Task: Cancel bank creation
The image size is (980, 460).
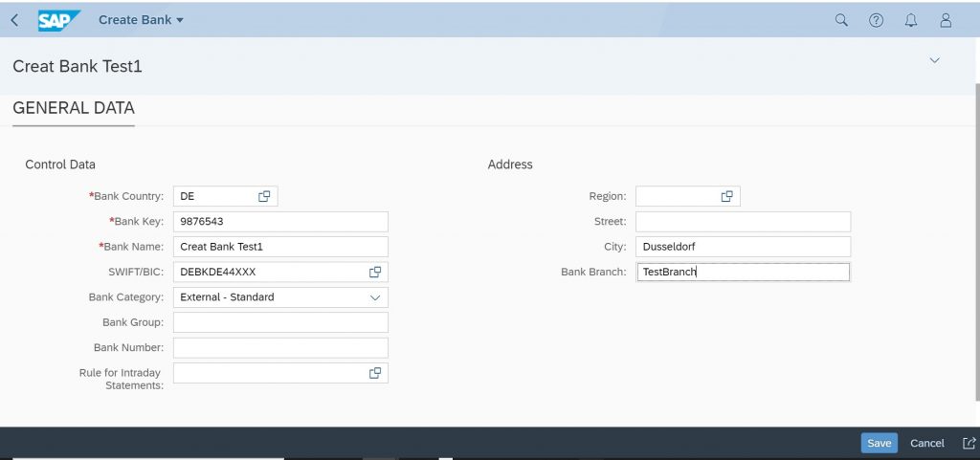Action: 926,443
